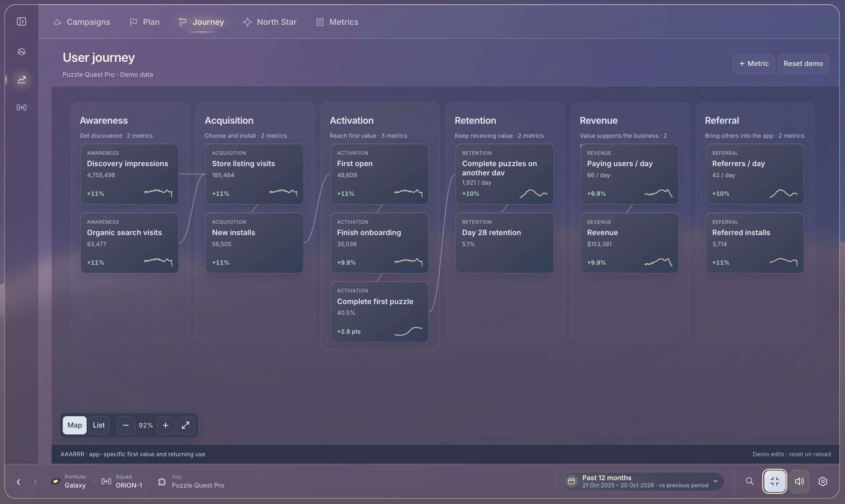The image size is (845, 504).
Task: Open the Galaxy portfolio breadcrumb
Action: (68, 481)
